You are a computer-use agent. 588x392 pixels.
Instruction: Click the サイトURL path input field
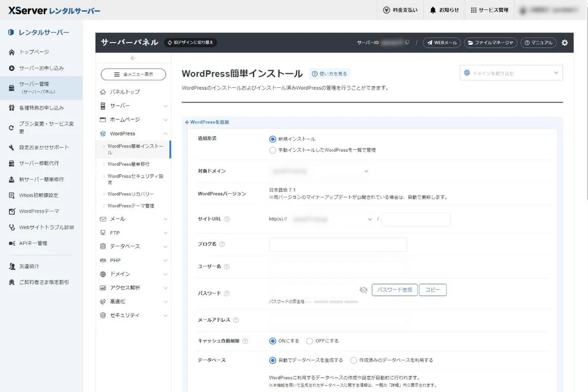(416, 219)
